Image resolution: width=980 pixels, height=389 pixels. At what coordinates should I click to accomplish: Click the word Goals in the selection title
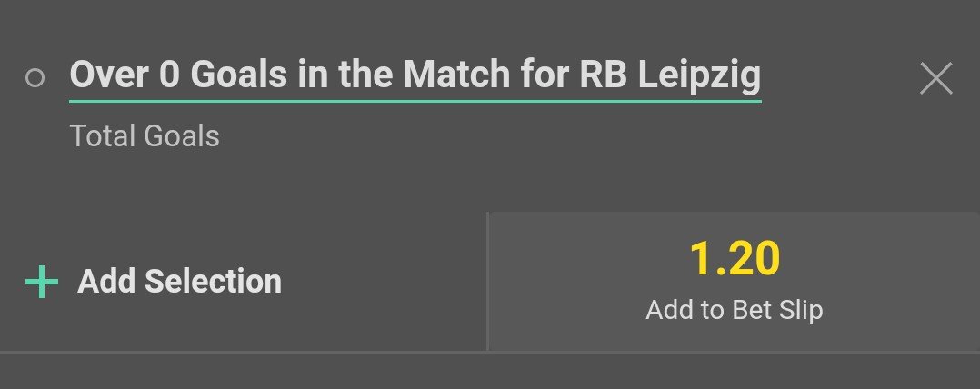236,75
